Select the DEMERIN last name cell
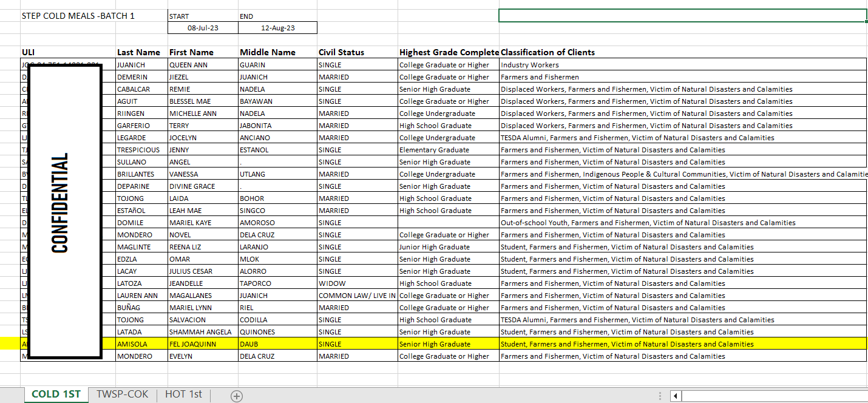The height and width of the screenshot is (403, 868). (x=141, y=77)
